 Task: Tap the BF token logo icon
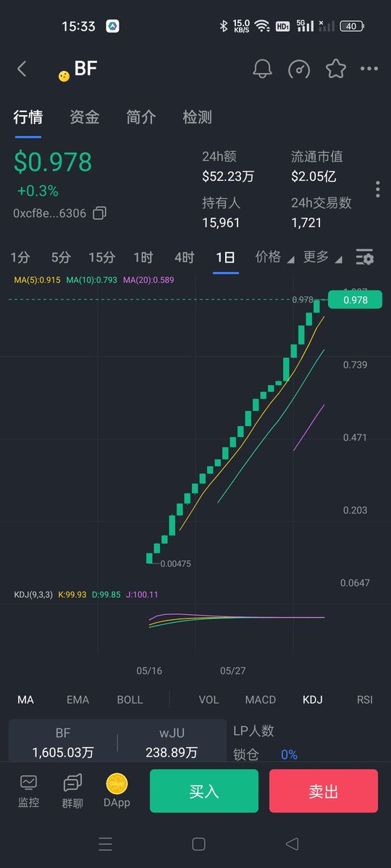[64, 76]
